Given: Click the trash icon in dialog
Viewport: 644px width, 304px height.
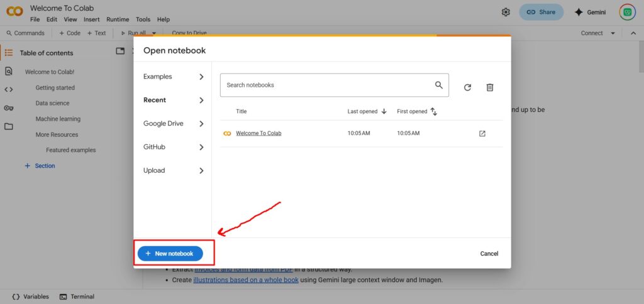Looking at the screenshot, I should click(490, 87).
